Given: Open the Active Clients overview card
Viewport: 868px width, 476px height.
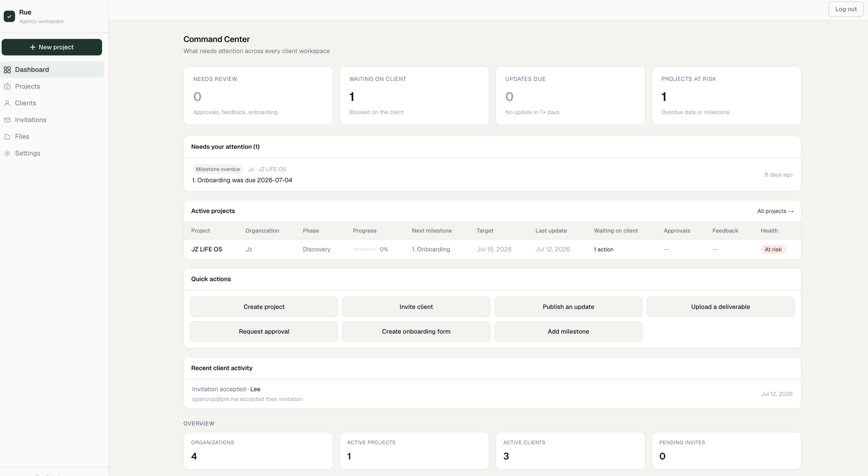Looking at the screenshot, I should click(570, 451).
